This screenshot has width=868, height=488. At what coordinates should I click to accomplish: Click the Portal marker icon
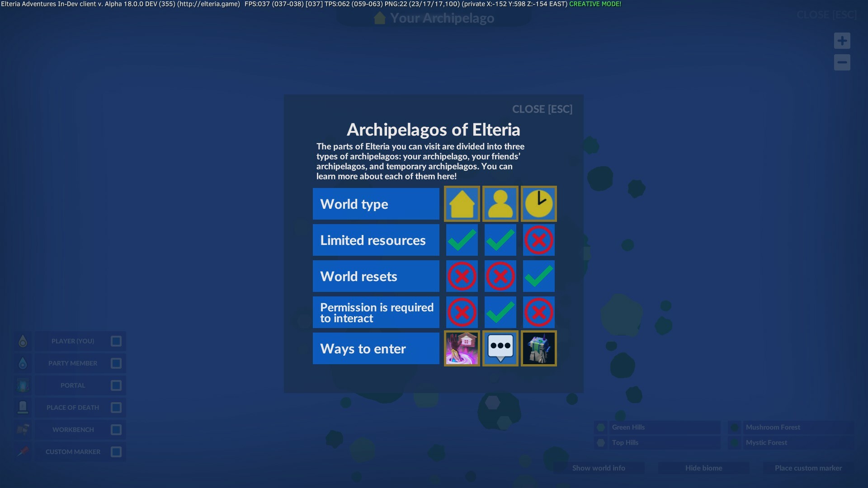23,385
